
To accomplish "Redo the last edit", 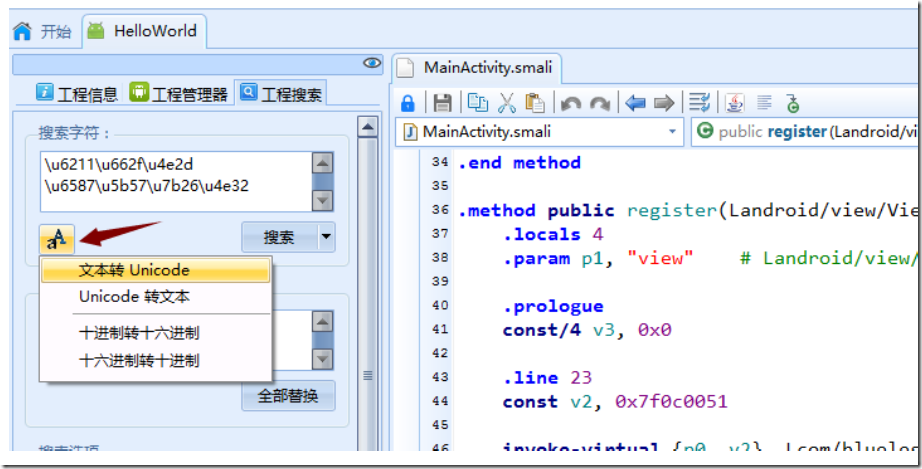I will 600,104.
